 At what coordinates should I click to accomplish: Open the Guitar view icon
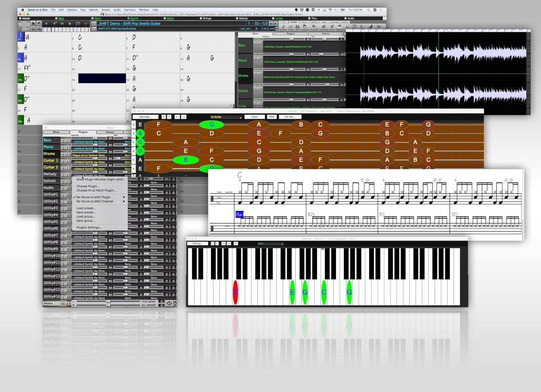[332, 28]
